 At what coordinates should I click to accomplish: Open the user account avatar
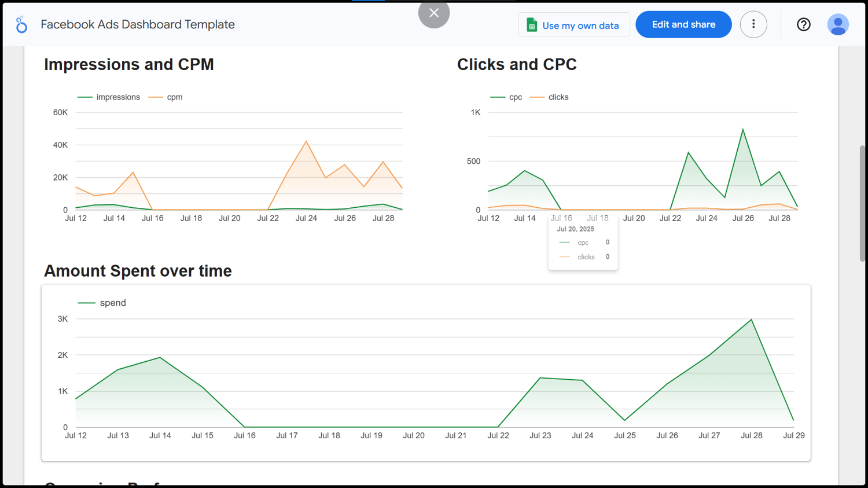[837, 24]
